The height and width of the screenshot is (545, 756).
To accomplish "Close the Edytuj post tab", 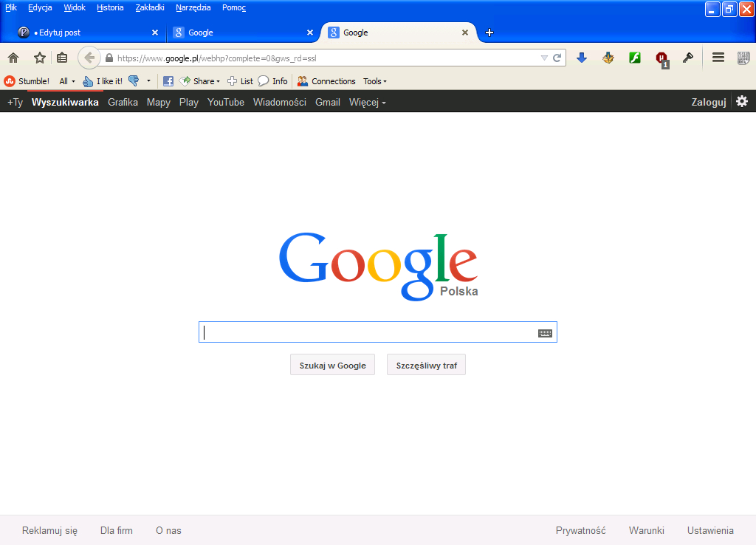I will [x=155, y=32].
